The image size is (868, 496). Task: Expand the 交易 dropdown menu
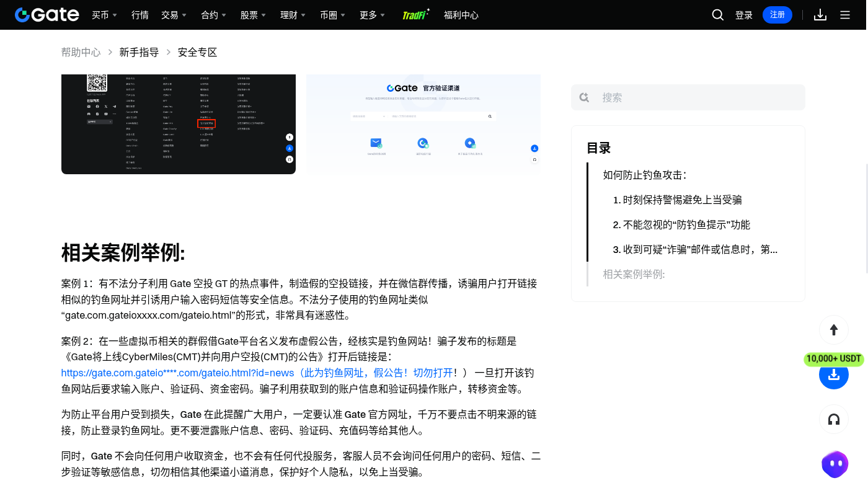pos(174,15)
